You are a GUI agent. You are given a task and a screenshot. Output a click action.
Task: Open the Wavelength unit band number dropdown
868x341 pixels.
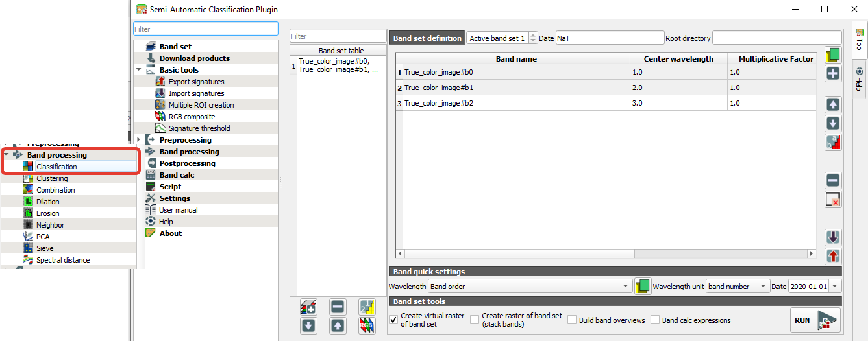click(738, 286)
